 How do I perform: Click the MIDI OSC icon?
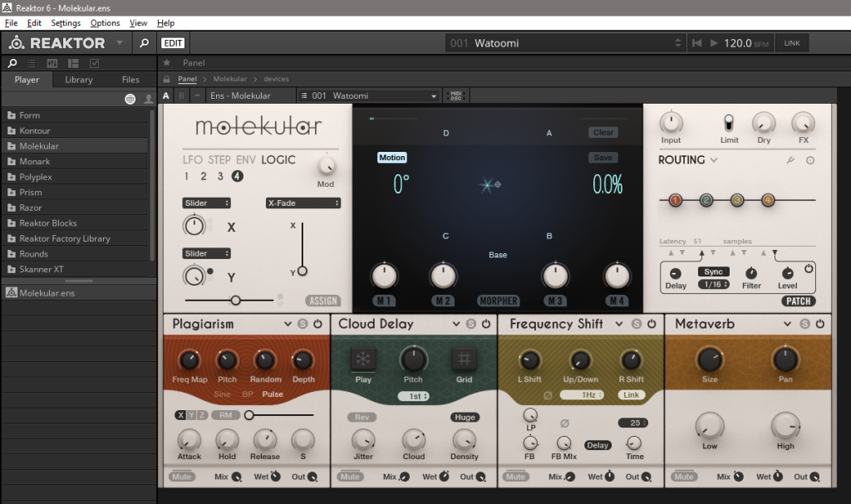pyautogui.click(x=455, y=96)
